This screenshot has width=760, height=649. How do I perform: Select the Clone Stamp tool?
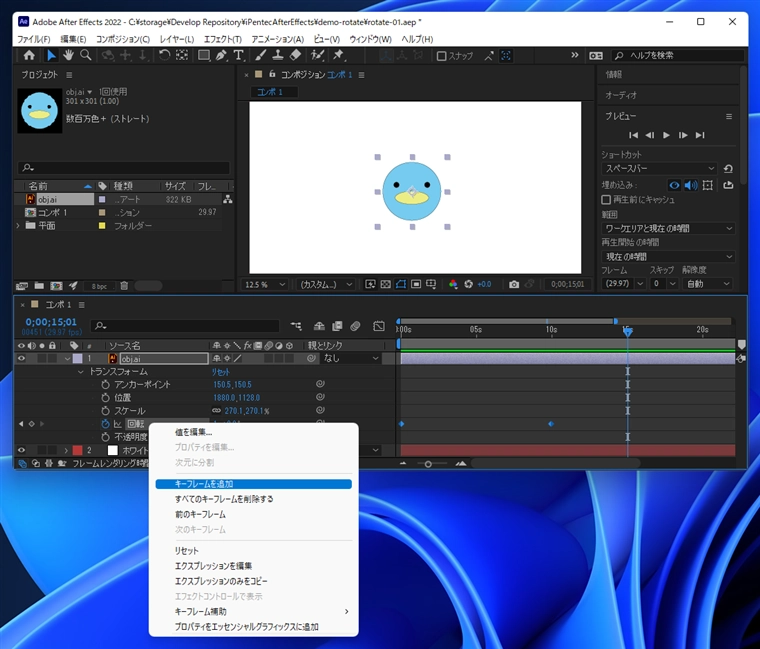tap(278, 56)
